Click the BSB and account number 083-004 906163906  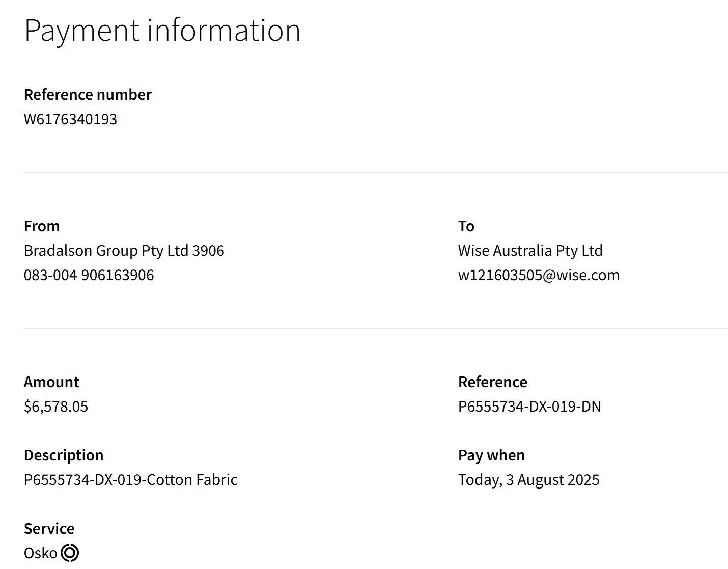click(x=89, y=275)
